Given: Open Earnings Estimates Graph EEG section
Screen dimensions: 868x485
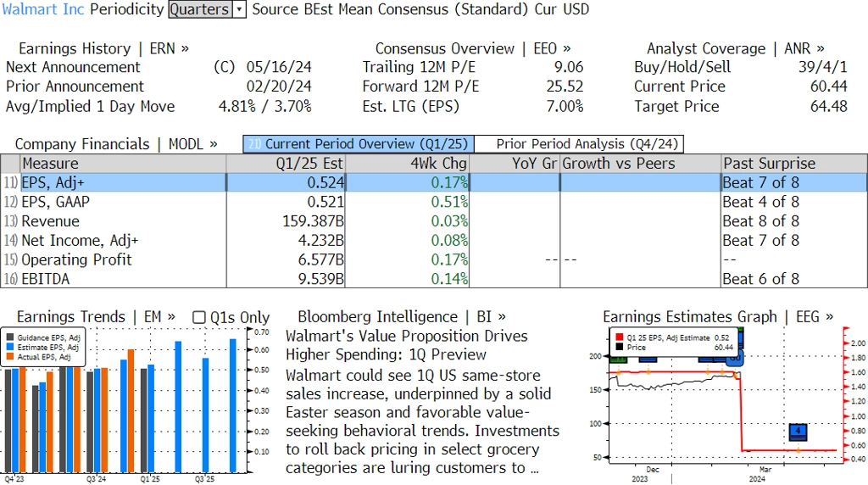Looking at the screenshot, I should coord(717,317).
